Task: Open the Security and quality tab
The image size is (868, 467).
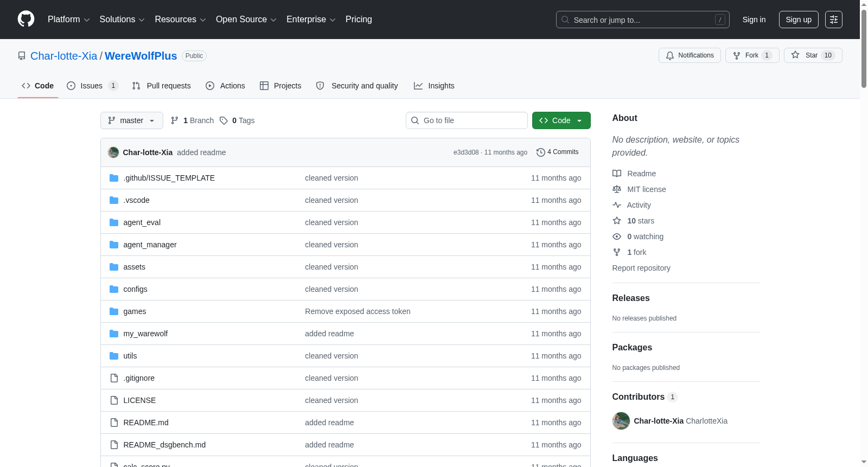Action: 357,86
